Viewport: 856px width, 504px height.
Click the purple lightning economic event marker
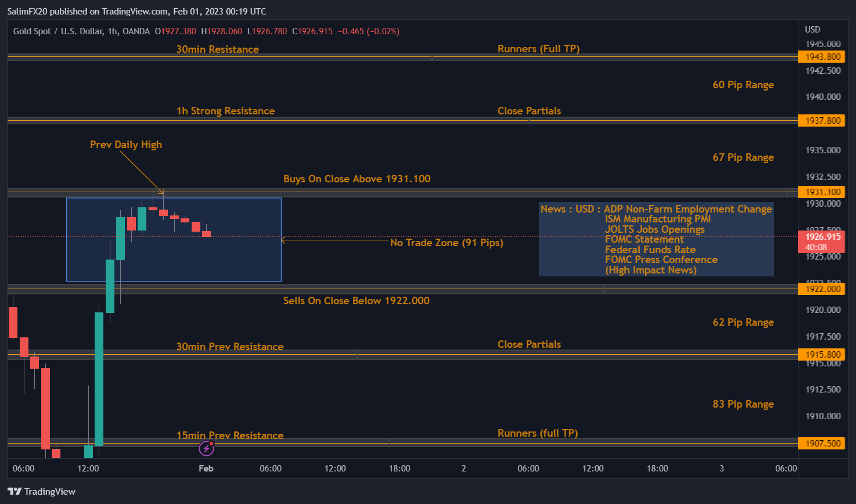[206, 448]
